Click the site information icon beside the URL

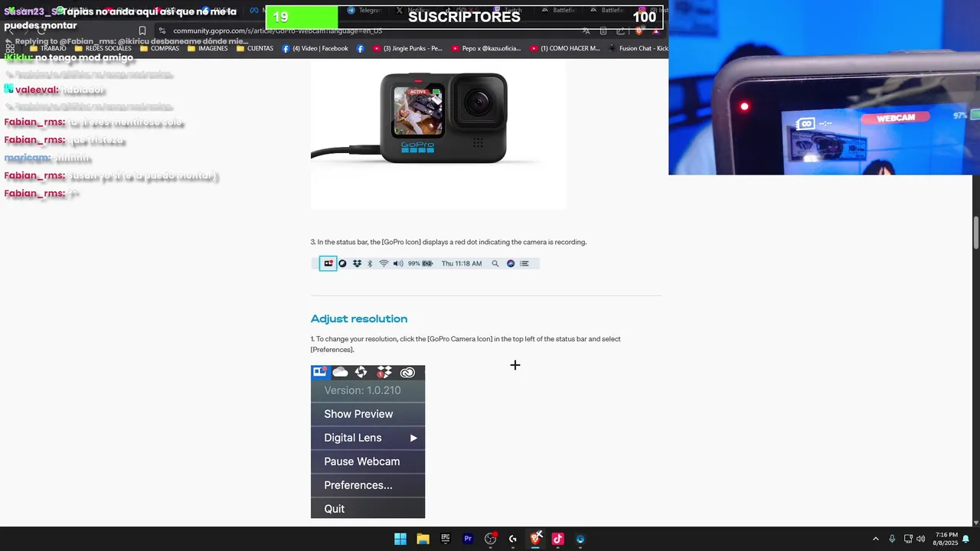[x=162, y=31]
